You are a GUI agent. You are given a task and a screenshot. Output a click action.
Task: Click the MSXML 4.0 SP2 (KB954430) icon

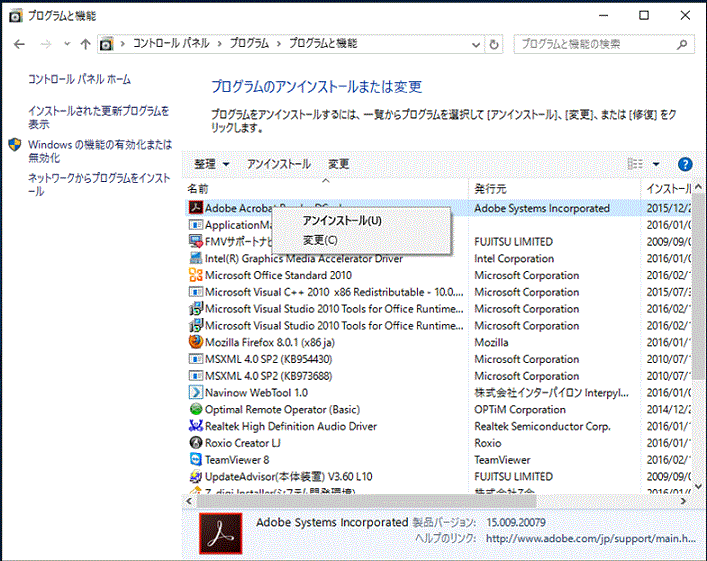196,359
